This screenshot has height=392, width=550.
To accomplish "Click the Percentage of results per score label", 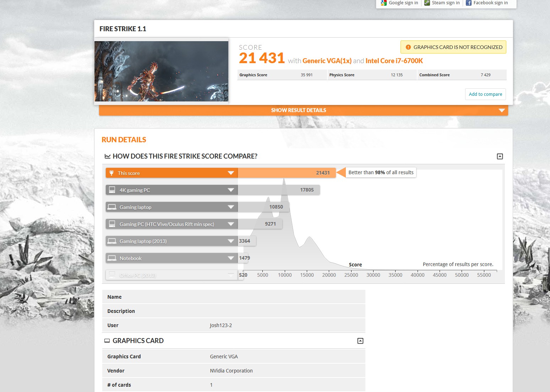I will [x=458, y=264].
